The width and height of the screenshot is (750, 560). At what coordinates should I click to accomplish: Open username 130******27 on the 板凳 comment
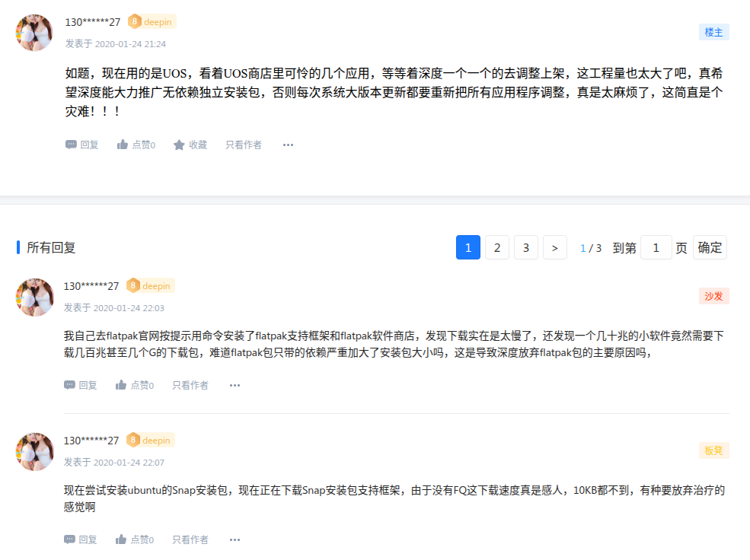point(91,441)
